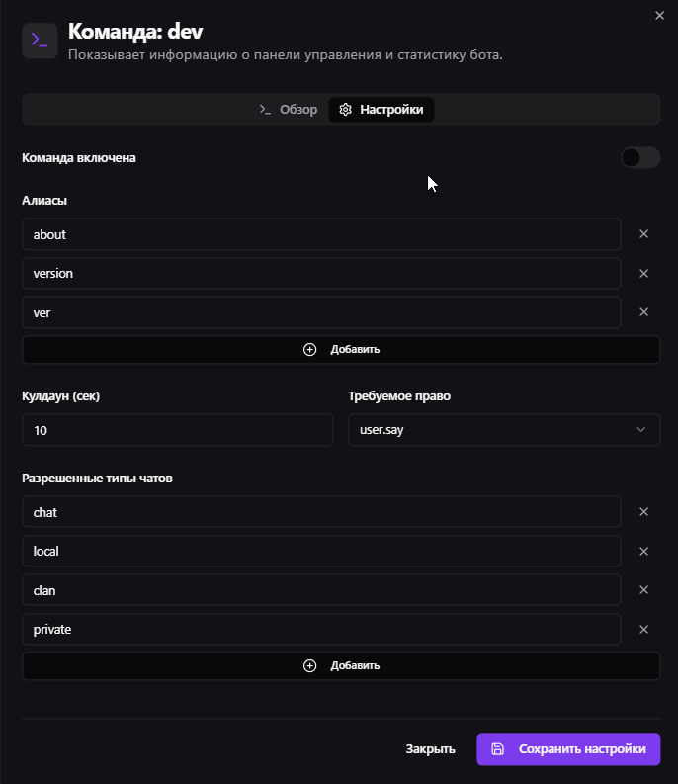Remove the "private" chat type
The width and height of the screenshot is (678, 784).
[x=643, y=629]
